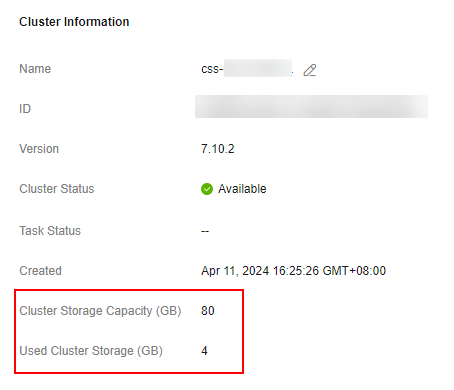Click the Version field label
This screenshot has width=454, height=390.
click(39, 149)
